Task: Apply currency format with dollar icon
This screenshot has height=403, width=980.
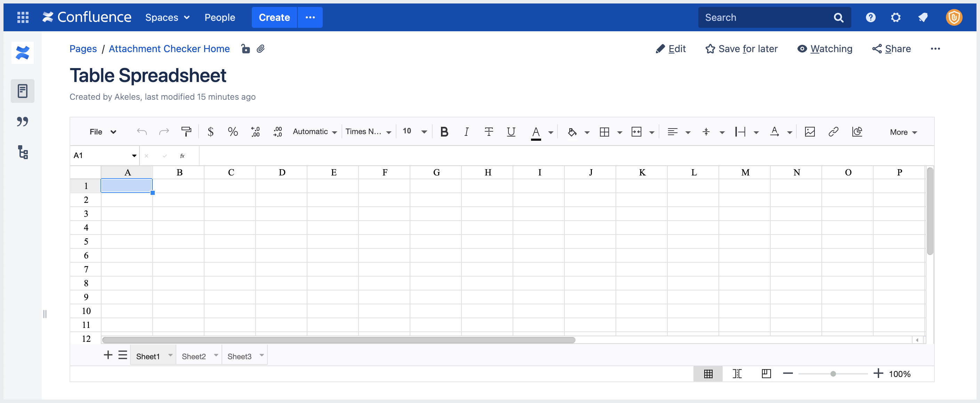Action: click(x=211, y=132)
